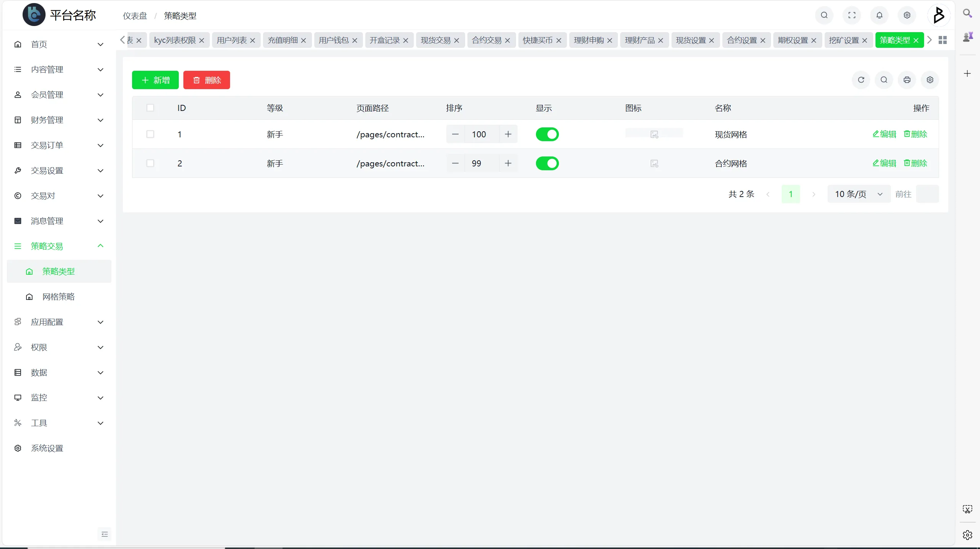Delete the 合约网格 row
Viewport: 980px width, 549px height.
(x=915, y=163)
